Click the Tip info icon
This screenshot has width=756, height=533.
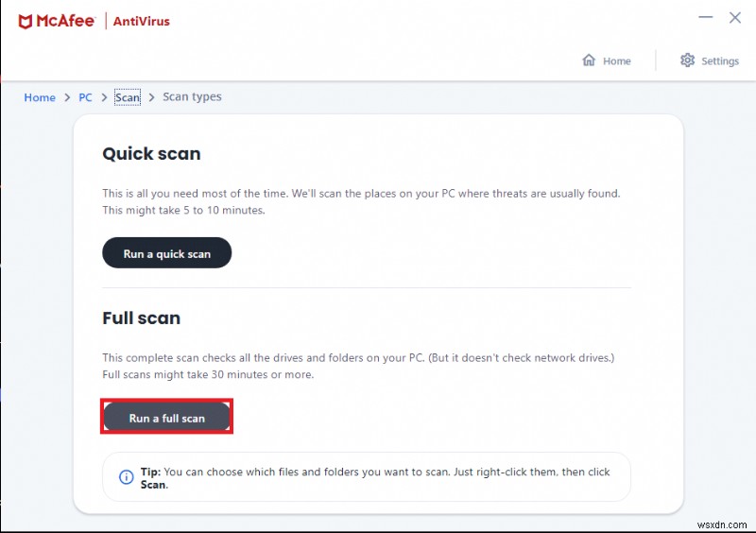(126, 477)
